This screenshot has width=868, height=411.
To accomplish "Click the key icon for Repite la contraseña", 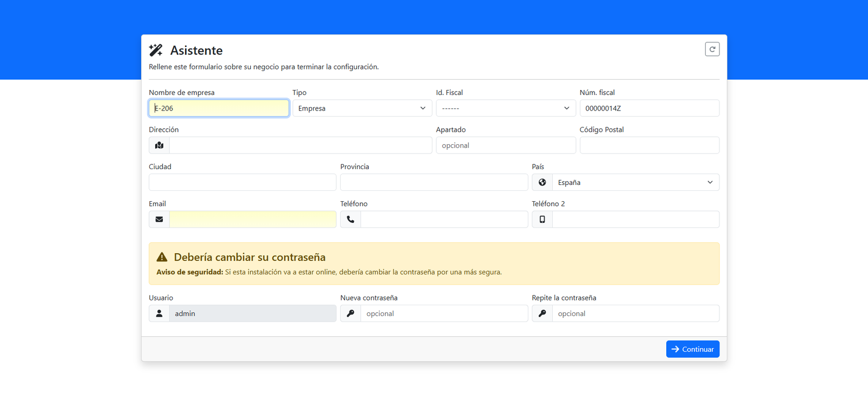I will pos(542,313).
